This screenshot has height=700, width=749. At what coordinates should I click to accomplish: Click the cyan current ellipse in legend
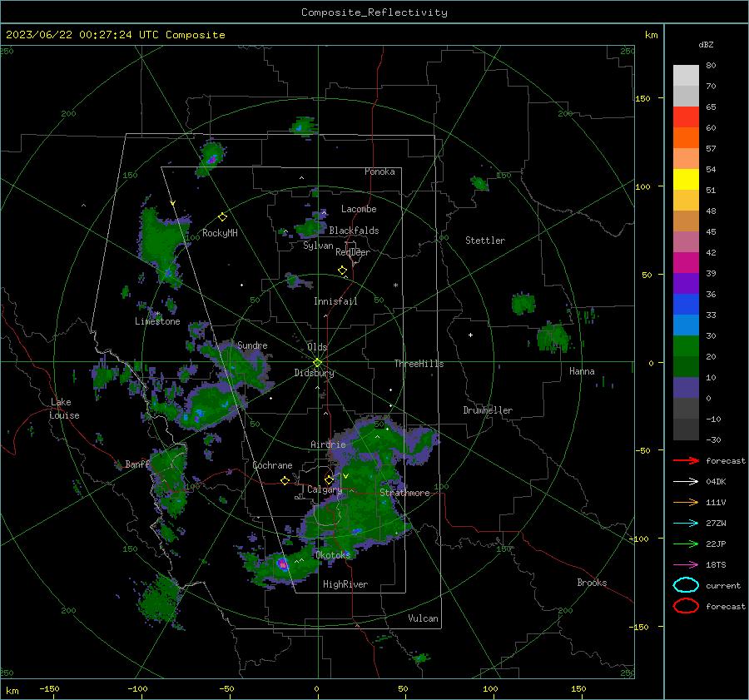tap(686, 585)
